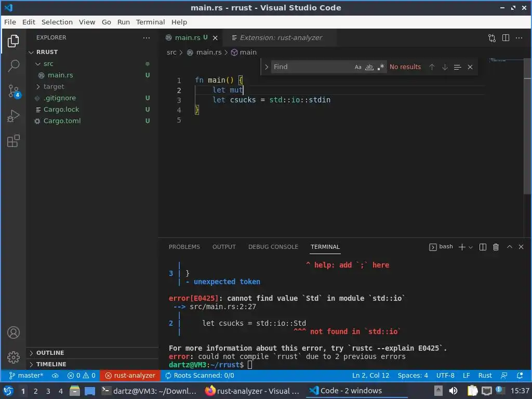Open notifications bell in status bar
The width and height of the screenshot is (532, 399).
pyautogui.click(x=520, y=376)
